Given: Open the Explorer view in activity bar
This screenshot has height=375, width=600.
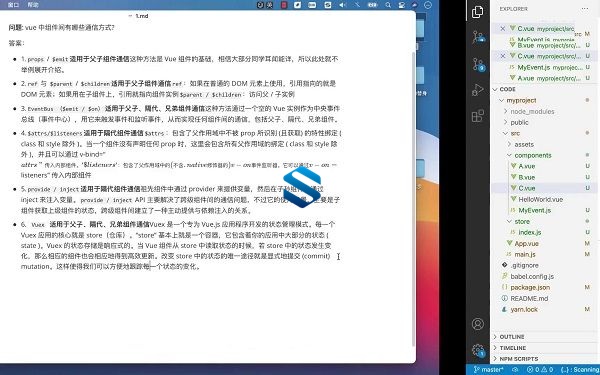Looking at the screenshot, I should click(x=478, y=12).
